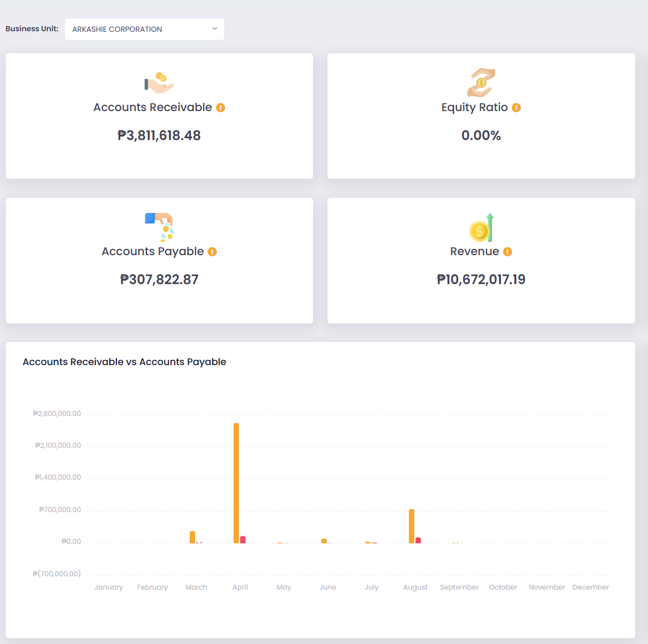Click the 0.00% equity ratio value
The width and height of the screenshot is (648, 644).
click(x=481, y=135)
